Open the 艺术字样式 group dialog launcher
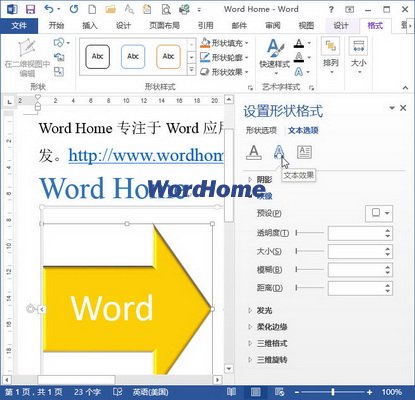 (x=311, y=88)
